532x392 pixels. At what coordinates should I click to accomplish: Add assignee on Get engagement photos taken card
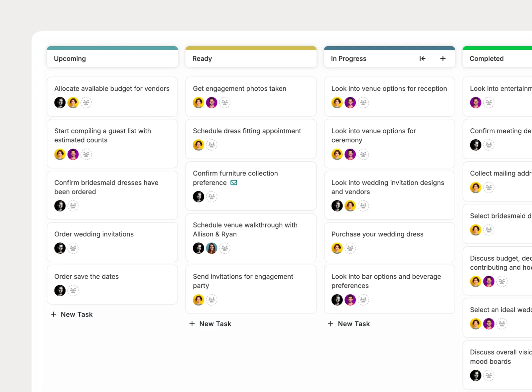click(x=225, y=102)
